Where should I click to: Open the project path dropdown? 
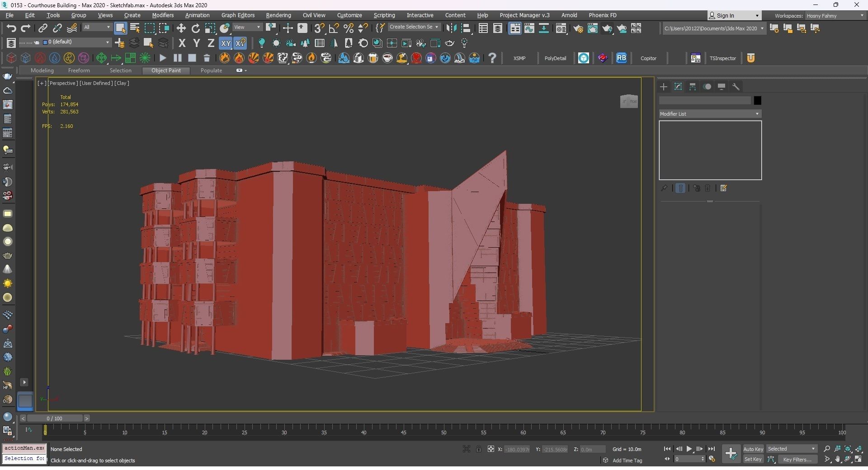714,28
